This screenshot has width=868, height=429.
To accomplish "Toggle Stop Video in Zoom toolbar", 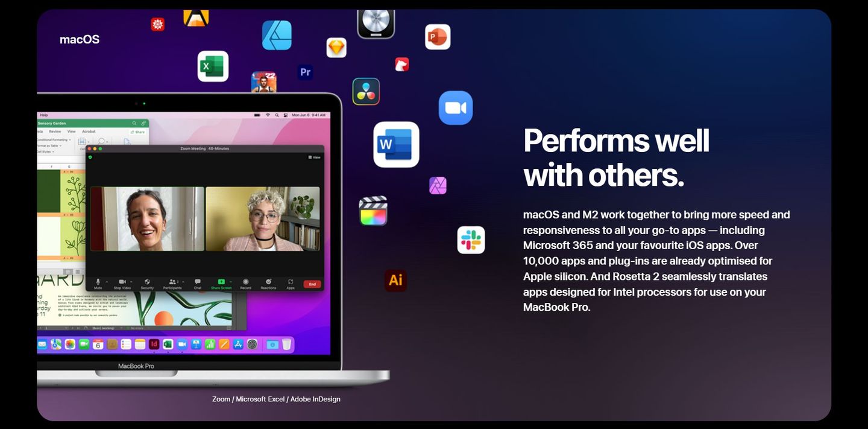I will click(x=122, y=282).
